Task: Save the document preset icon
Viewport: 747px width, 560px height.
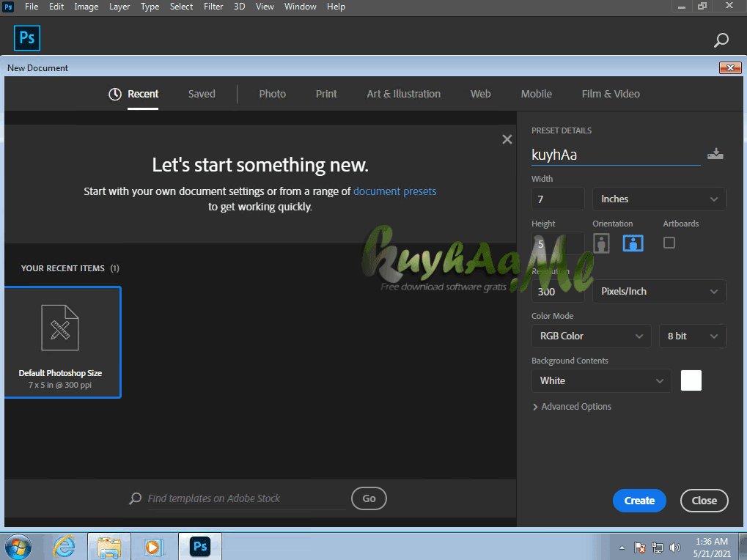Action: pos(715,154)
